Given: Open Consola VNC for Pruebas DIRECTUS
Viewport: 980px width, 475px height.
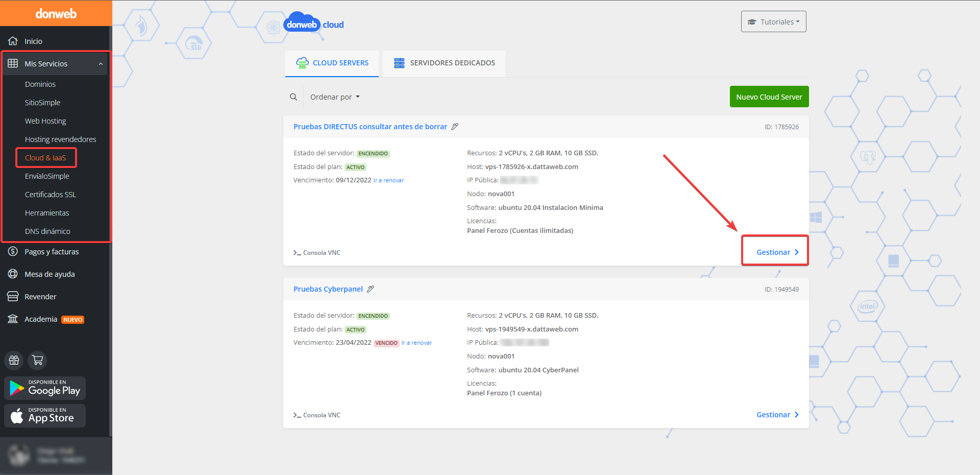Looking at the screenshot, I should click(317, 253).
